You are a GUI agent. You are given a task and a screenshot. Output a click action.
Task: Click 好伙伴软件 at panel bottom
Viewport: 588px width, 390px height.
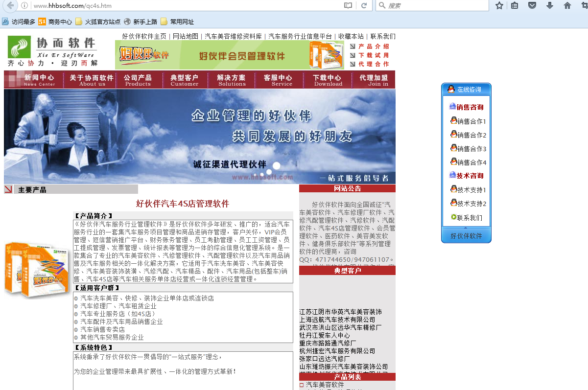(466, 236)
